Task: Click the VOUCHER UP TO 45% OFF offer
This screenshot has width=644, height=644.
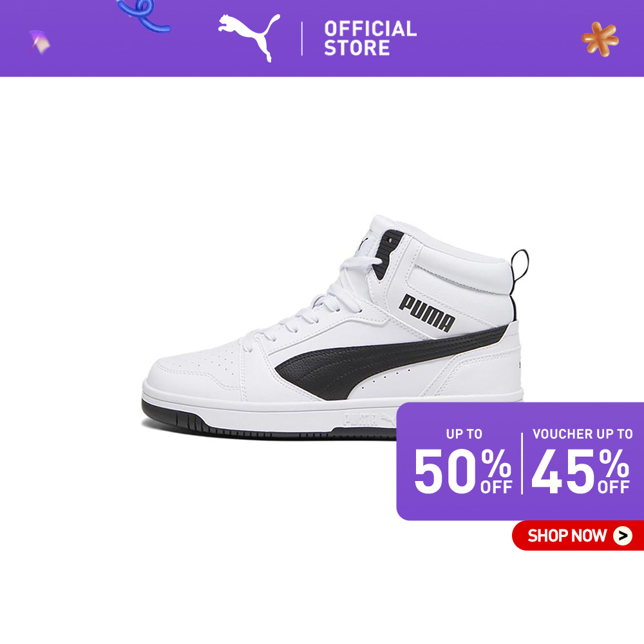Action: [x=582, y=462]
